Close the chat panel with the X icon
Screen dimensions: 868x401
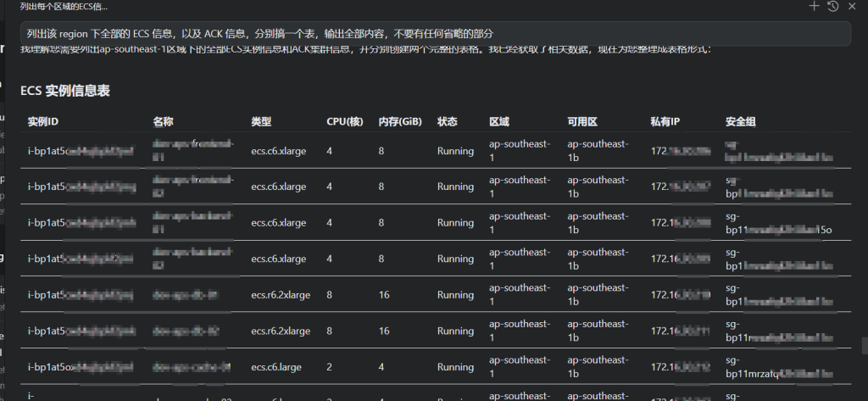point(852,6)
